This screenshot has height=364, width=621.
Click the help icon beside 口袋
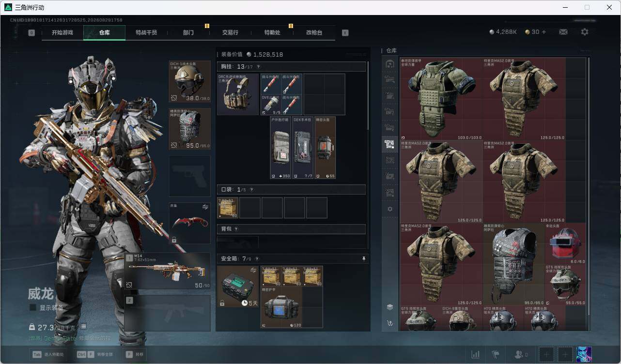point(251,190)
